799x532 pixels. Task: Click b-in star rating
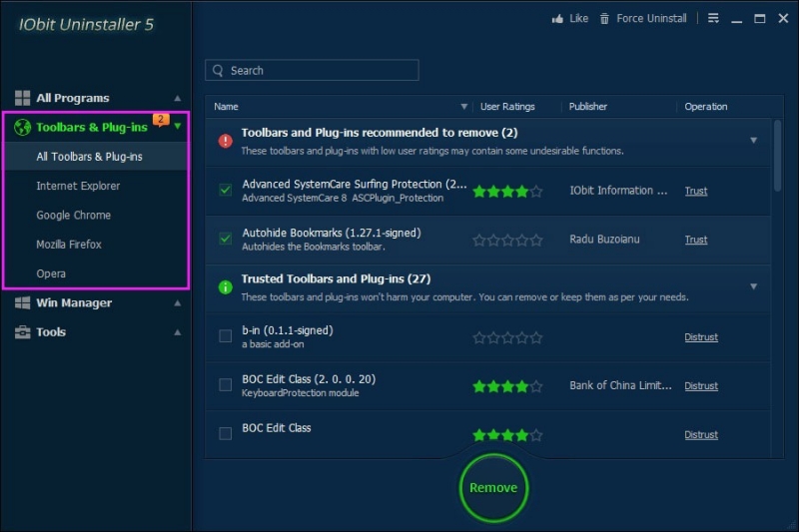(507, 337)
